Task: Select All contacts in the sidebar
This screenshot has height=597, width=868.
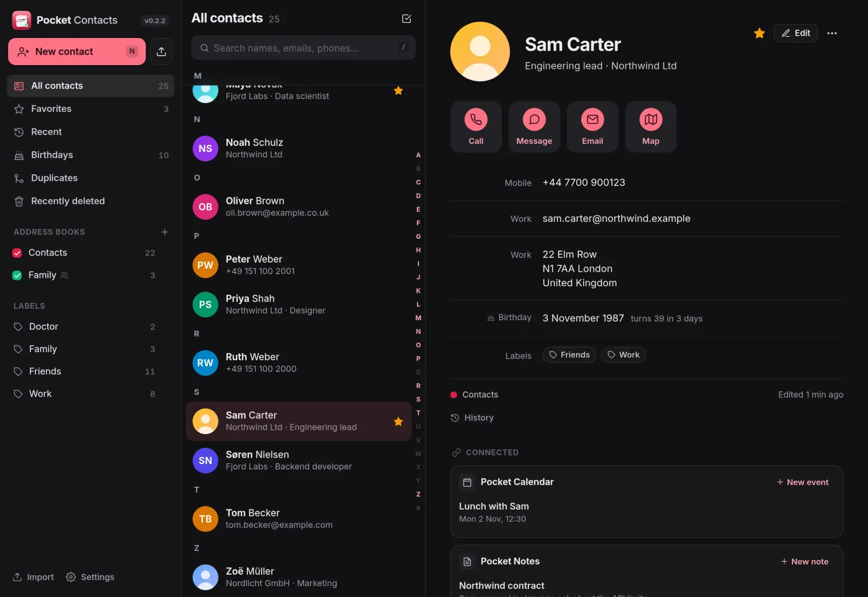Action: 91,86
